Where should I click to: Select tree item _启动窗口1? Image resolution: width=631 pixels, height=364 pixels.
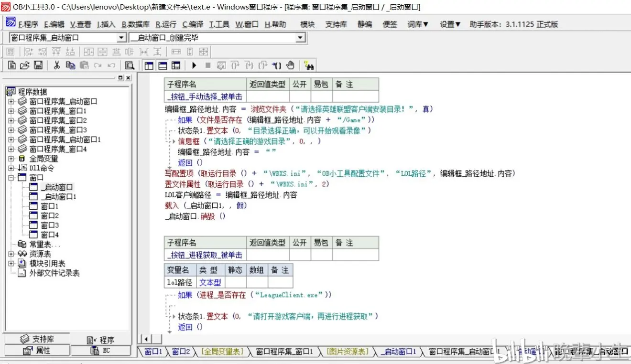(58, 197)
